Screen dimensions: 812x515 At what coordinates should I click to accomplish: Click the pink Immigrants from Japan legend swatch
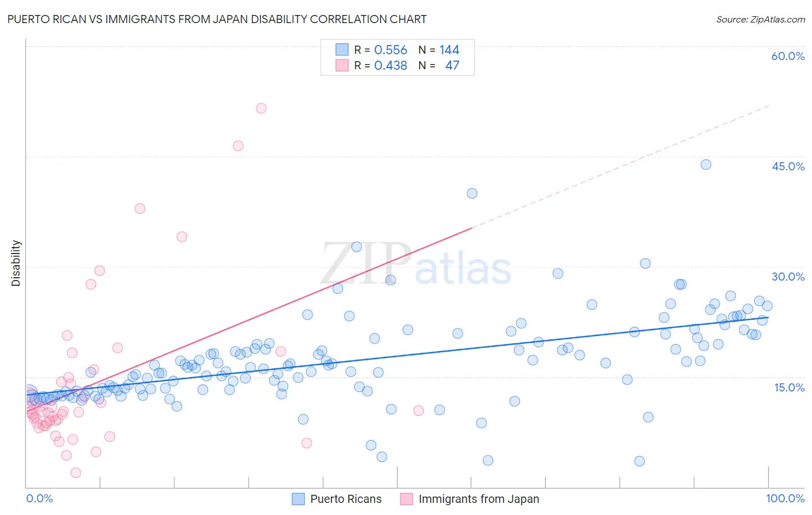pyautogui.click(x=407, y=499)
